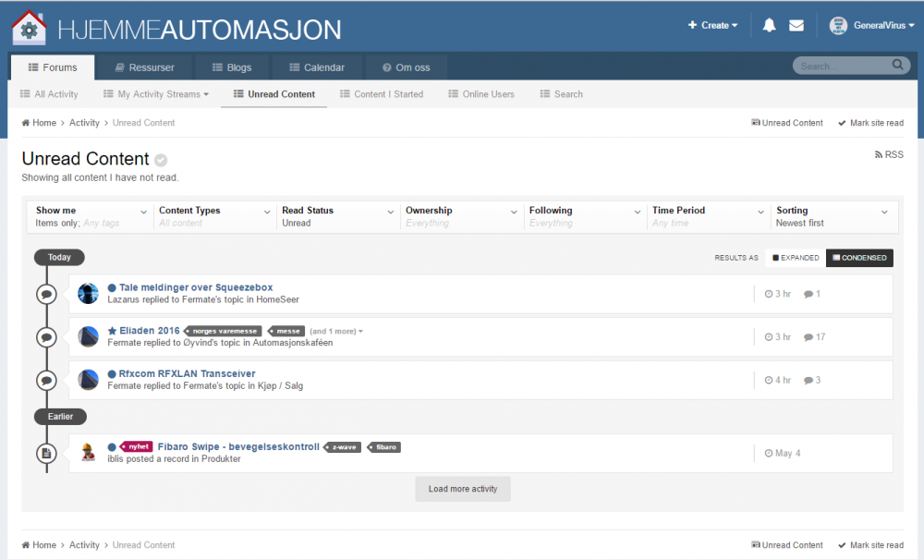Mark site read at top right
Screen dimensions: 924x560
[870, 123]
